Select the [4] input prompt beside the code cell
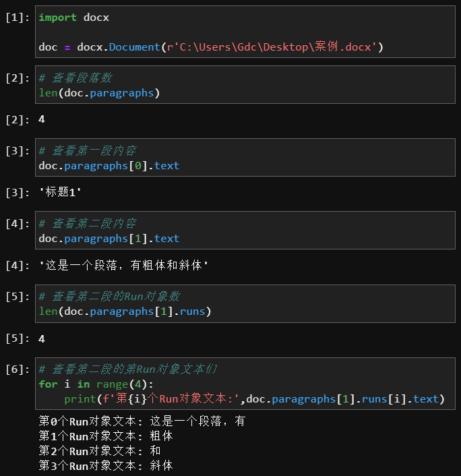This screenshot has width=461, height=476. [x=18, y=224]
